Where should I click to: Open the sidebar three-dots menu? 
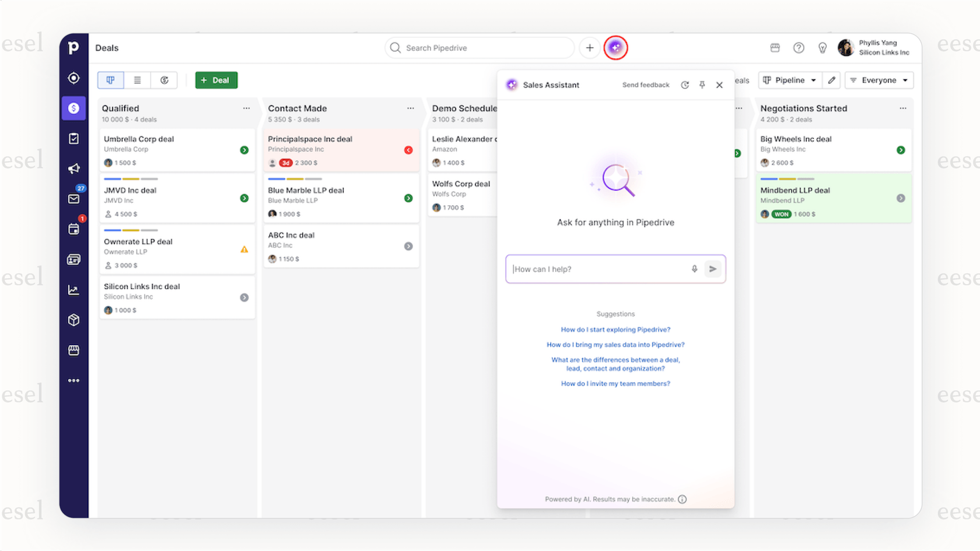click(x=73, y=380)
